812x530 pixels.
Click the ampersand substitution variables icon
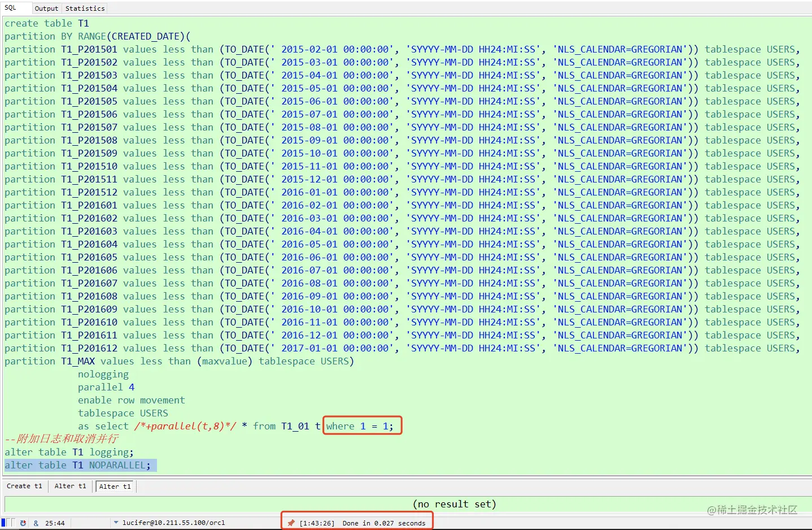[36, 523]
